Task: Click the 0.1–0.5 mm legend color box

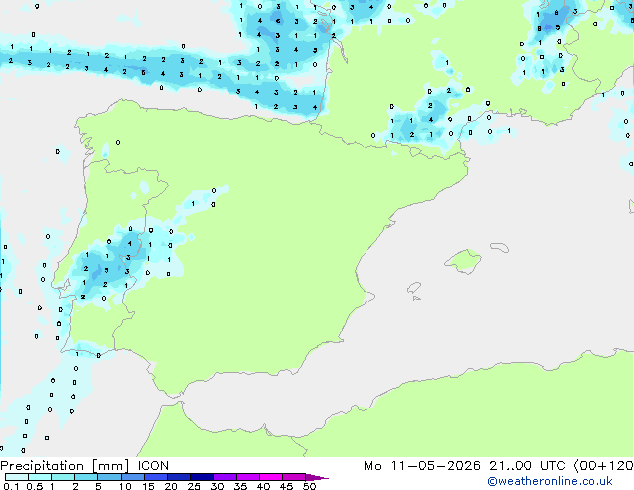Action: point(17,477)
